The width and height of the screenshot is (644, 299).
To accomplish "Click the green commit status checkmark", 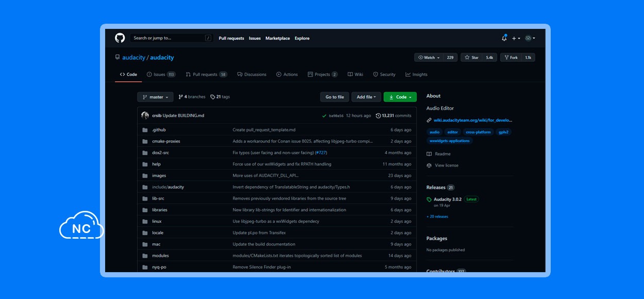I will pos(324,116).
